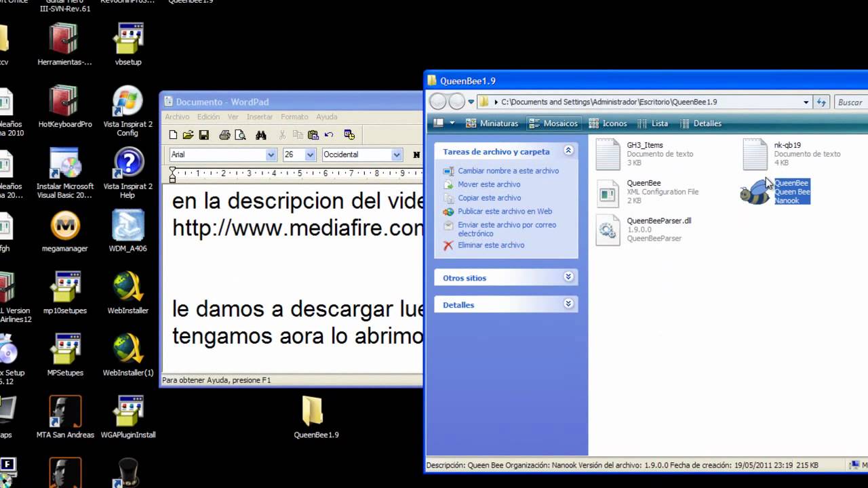Click Enviar este archivo por correo electrónico

(x=507, y=229)
